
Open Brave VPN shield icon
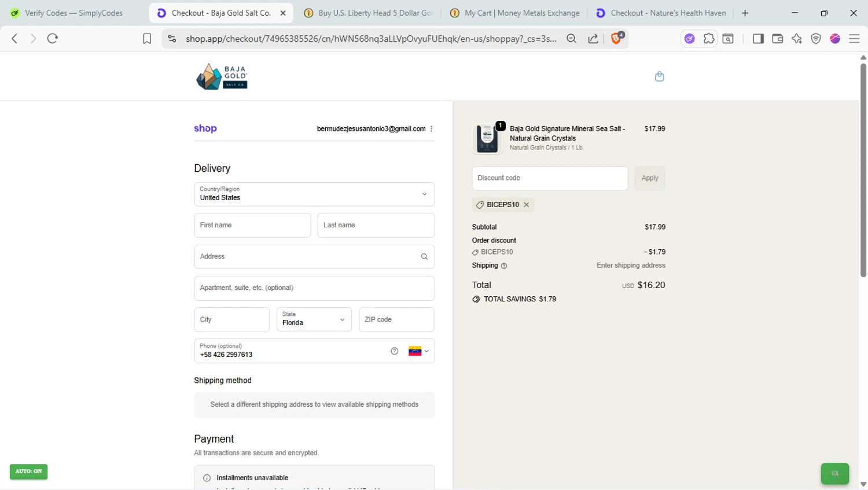pos(816,39)
